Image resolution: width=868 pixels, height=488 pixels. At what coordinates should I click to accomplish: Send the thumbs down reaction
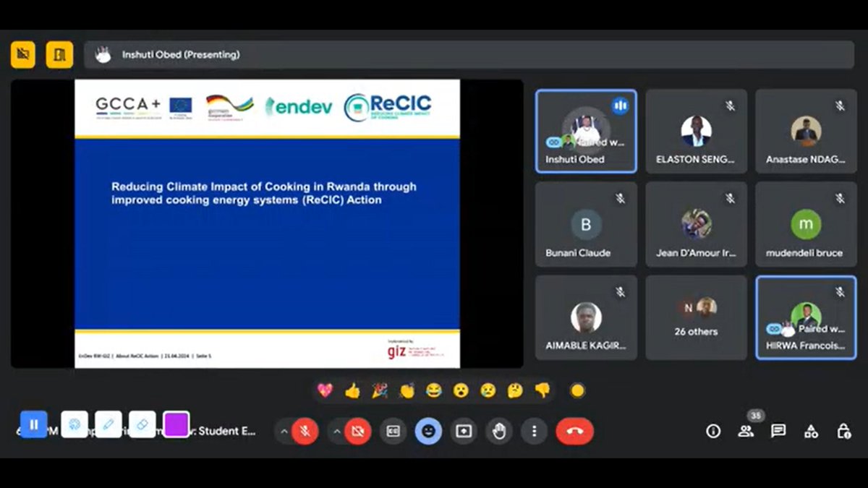click(542, 390)
